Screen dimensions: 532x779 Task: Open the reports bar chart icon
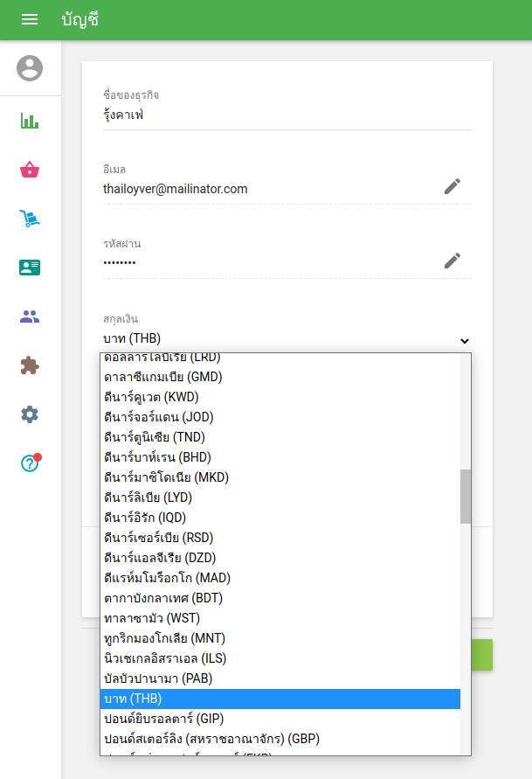(30, 121)
